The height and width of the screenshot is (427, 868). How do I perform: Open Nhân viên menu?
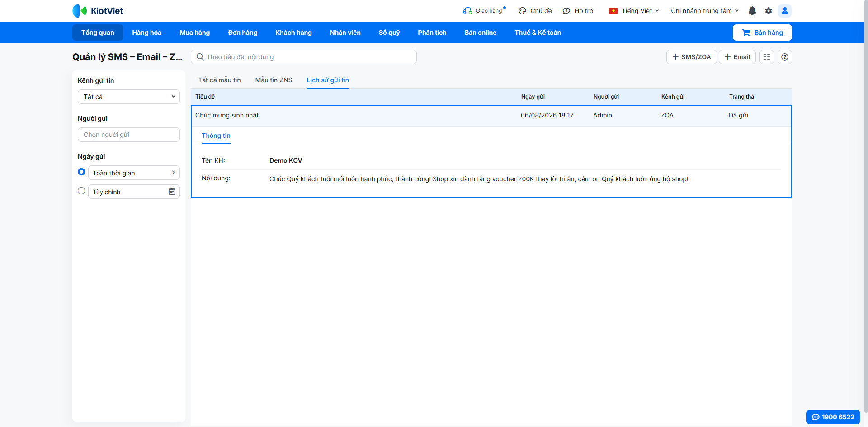pos(345,33)
